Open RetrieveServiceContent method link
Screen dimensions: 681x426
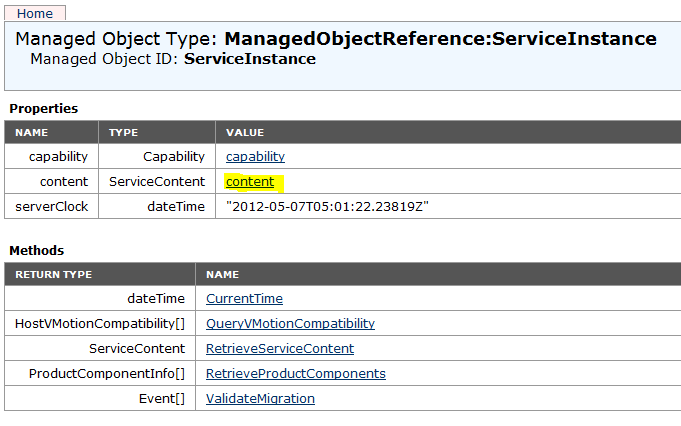(x=280, y=349)
